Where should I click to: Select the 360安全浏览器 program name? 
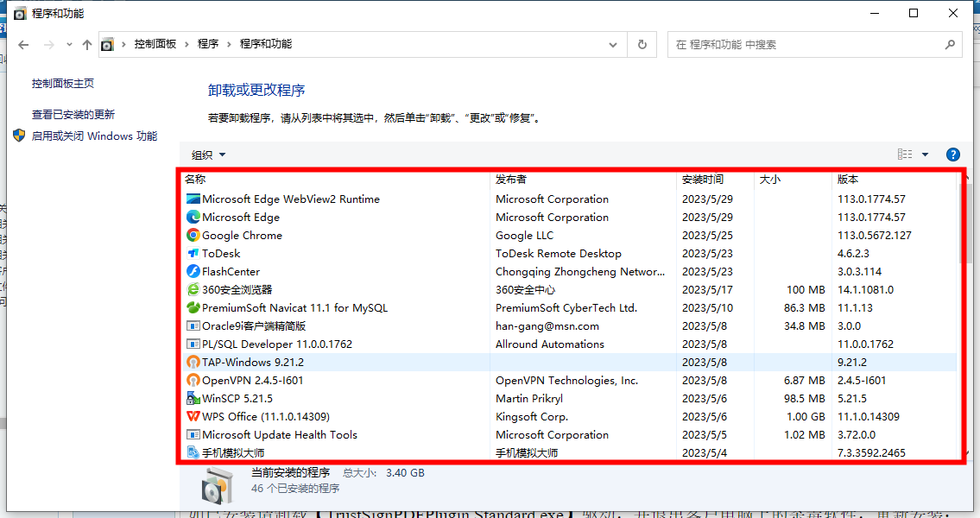point(237,290)
